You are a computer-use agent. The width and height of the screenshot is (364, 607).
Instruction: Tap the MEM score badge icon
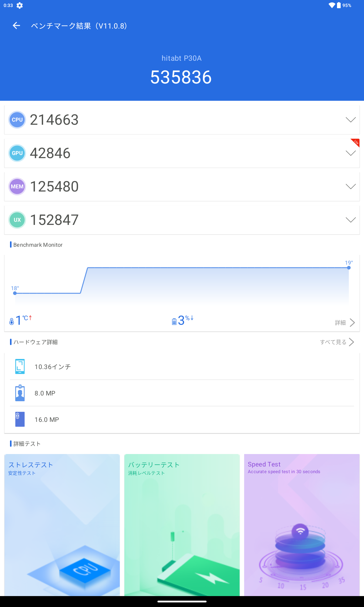(17, 187)
